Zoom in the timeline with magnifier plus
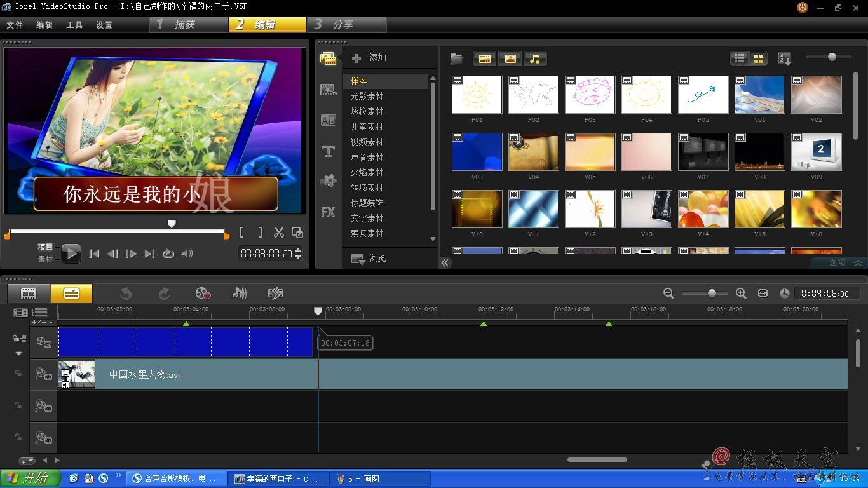Viewport: 868px width, 488px height. (741, 294)
